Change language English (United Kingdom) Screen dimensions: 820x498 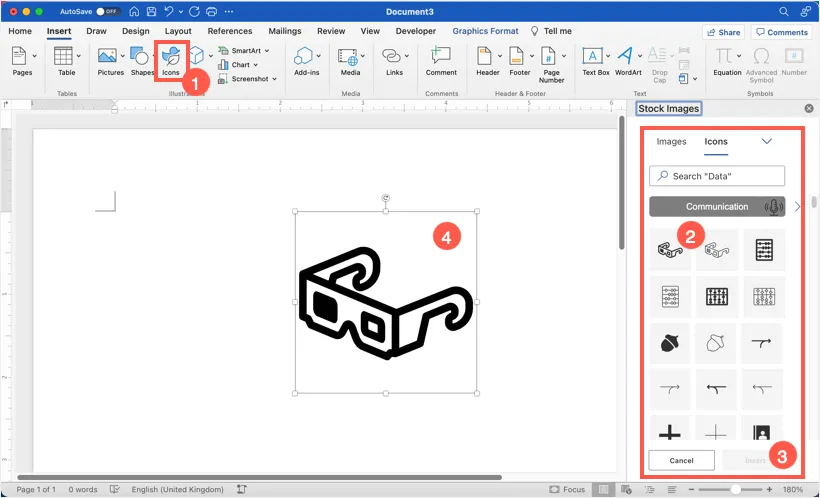[x=177, y=490]
